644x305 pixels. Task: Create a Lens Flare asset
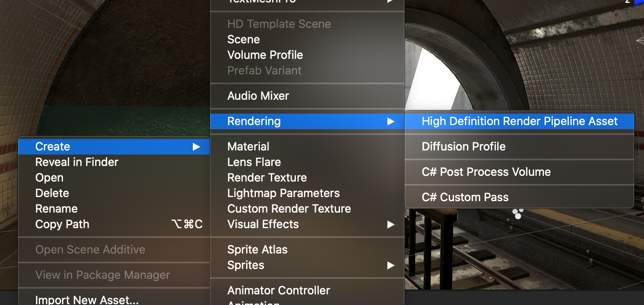click(x=254, y=162)
